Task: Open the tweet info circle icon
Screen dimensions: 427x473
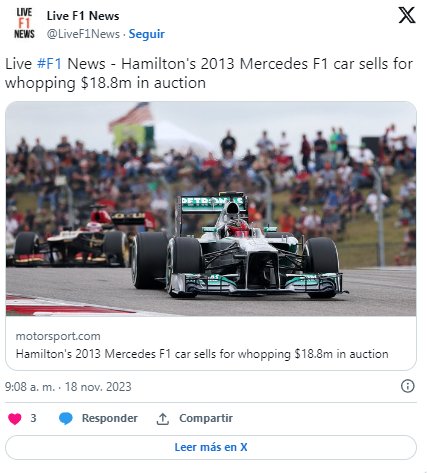Action: point(407,386)
